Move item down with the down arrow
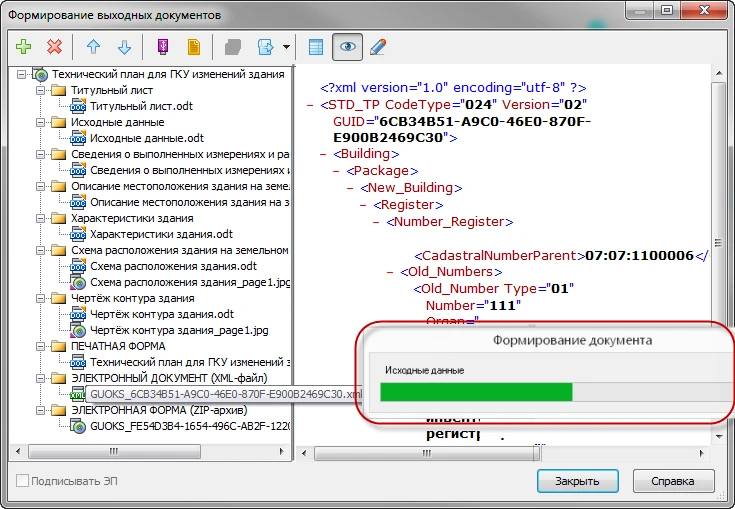Viewport: 735px width, 509px height. coord(124,47)
